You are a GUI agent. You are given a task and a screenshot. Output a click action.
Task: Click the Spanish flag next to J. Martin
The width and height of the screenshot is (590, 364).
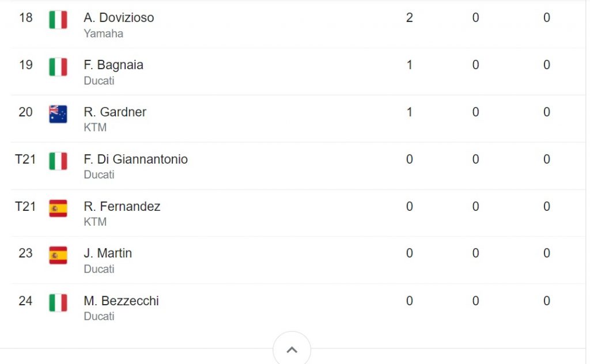tap(58, 255)
